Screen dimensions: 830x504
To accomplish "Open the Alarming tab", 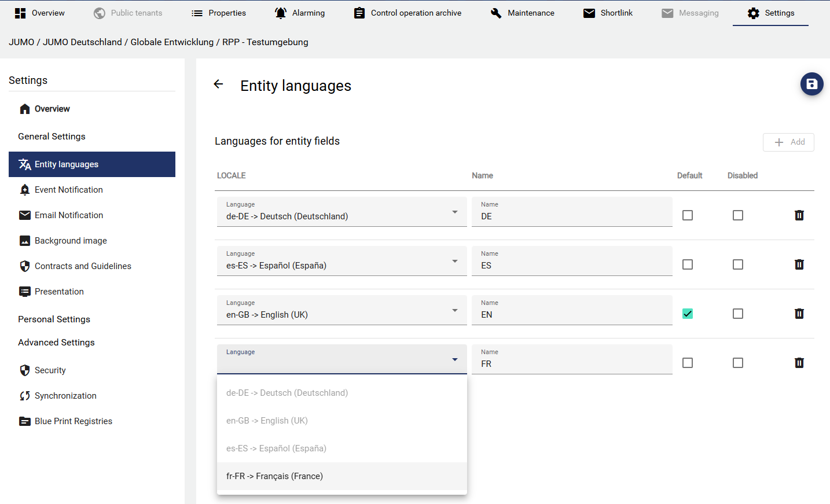I will pos(300,13).
